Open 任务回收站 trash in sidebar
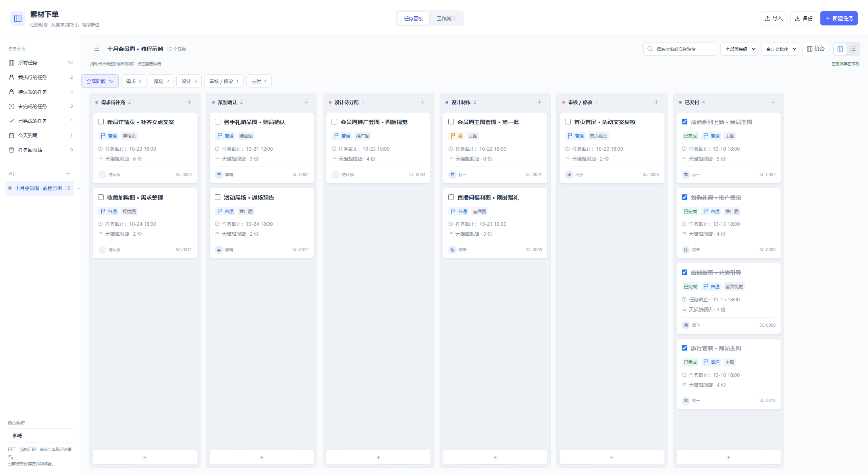868x475 pixels. (41, 150)
